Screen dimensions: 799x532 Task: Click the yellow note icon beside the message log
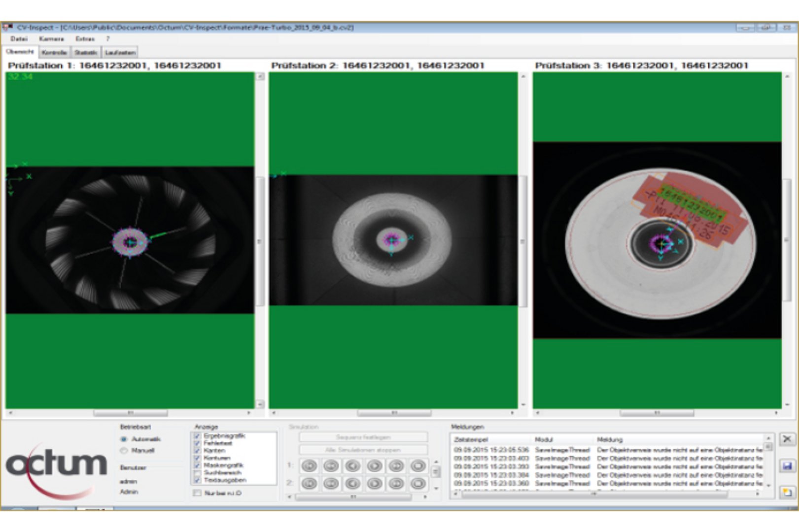[787, 492]
